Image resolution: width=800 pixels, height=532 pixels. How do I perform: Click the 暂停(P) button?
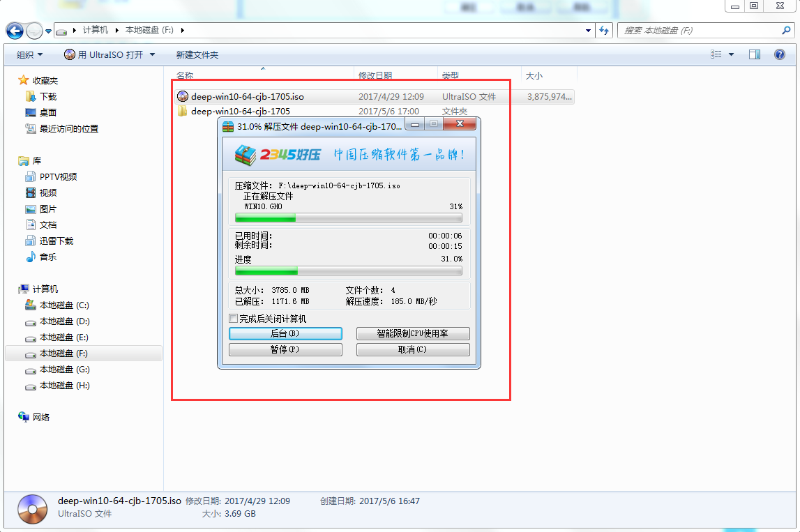(x=285, y=349)
